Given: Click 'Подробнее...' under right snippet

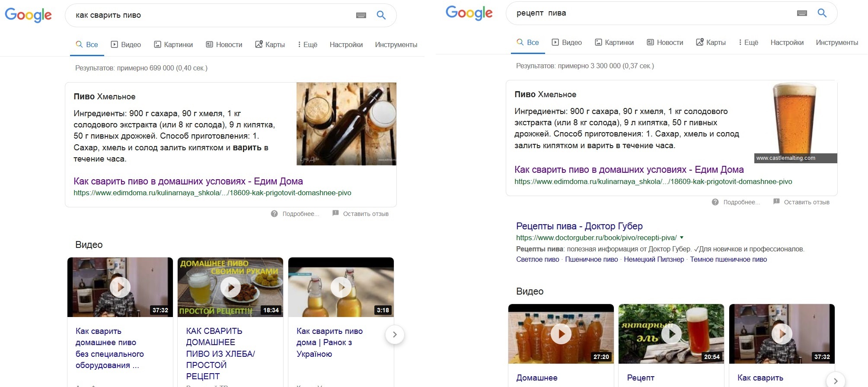Looking at the screenshot, I should 742,202.
